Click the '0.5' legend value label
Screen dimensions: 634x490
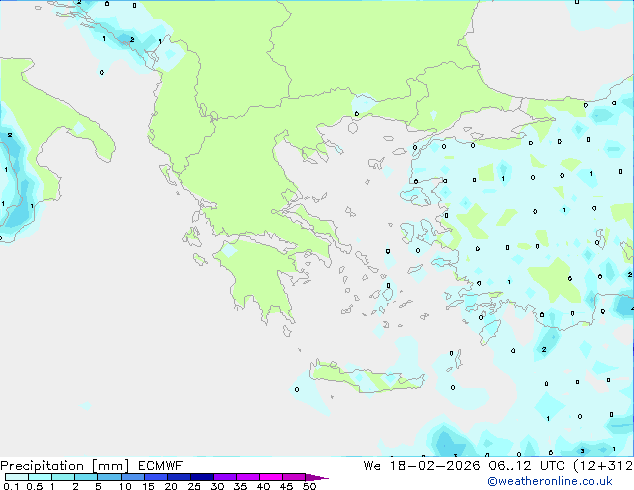click(x=35, y=486)
